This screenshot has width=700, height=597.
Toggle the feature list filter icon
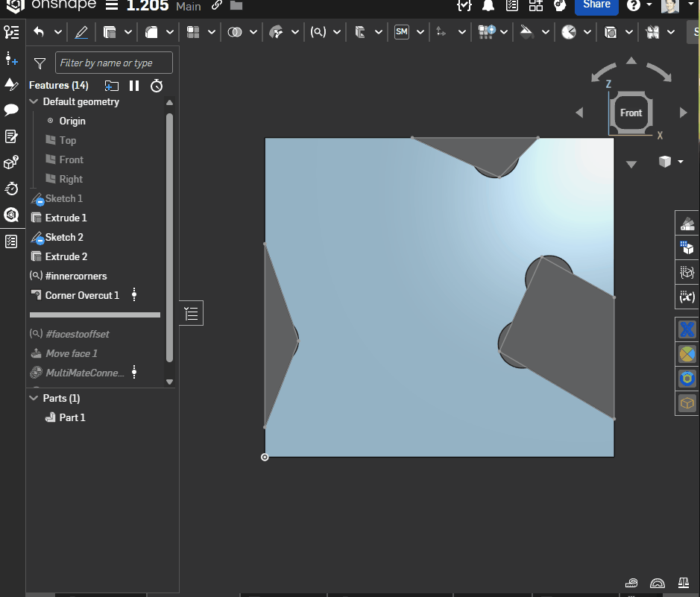point(40,63)
